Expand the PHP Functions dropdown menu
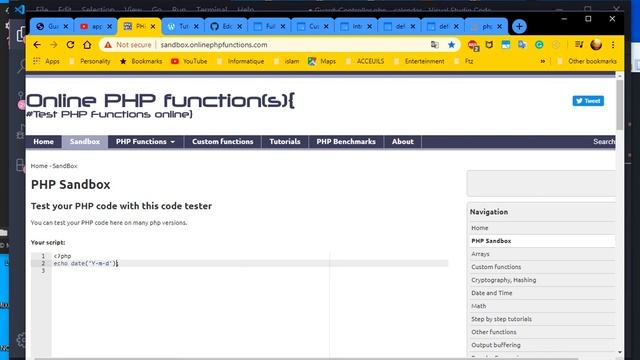 click(145, 142)
